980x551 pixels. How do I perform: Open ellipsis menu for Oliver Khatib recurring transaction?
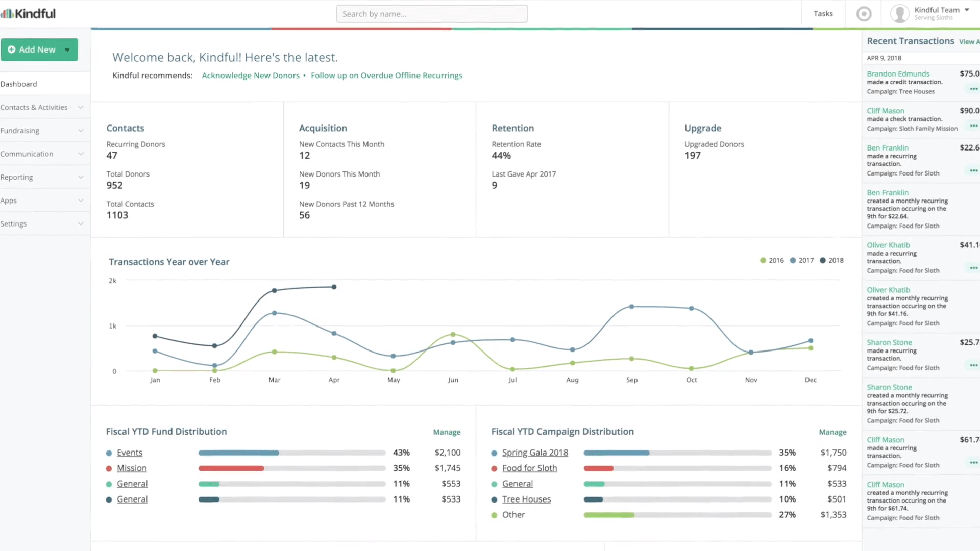pyautogui.click(x=973, y=268)
